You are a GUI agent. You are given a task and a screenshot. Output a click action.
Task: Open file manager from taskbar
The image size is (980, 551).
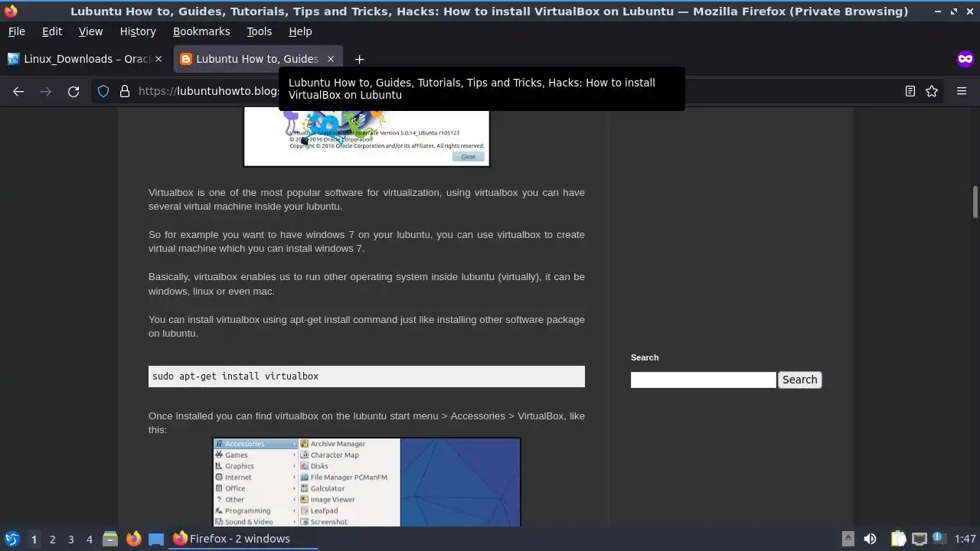110,539
